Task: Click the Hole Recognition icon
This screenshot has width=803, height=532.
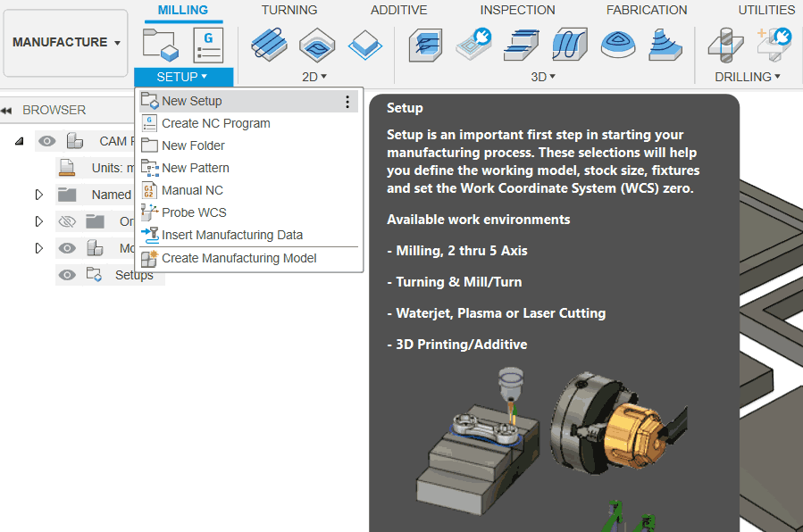Action: (x=774, y=45)
